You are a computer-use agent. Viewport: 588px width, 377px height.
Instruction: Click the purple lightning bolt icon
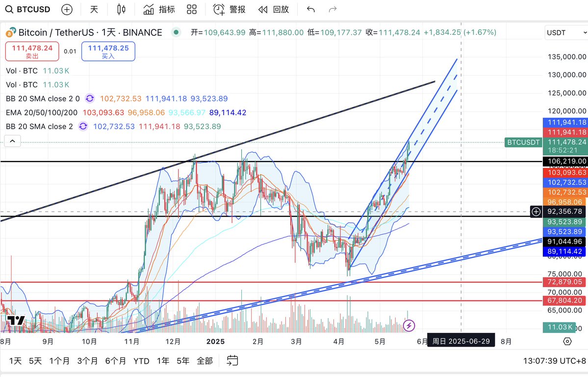[409, 325]
